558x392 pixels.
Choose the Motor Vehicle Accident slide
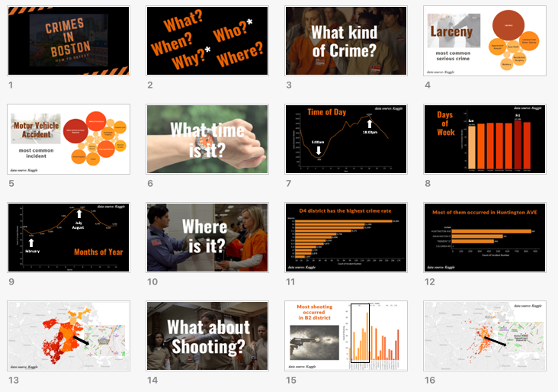pyautogui.click(x=69, y=140)
